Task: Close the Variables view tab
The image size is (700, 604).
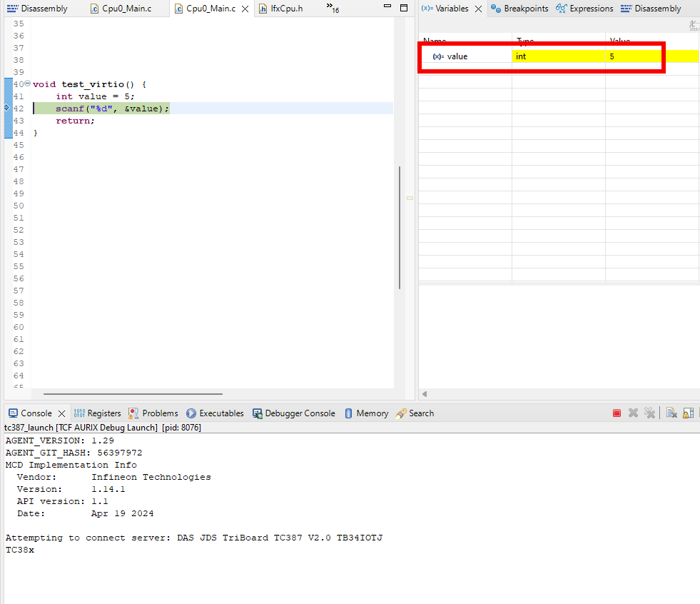Action: coord(477,9)
